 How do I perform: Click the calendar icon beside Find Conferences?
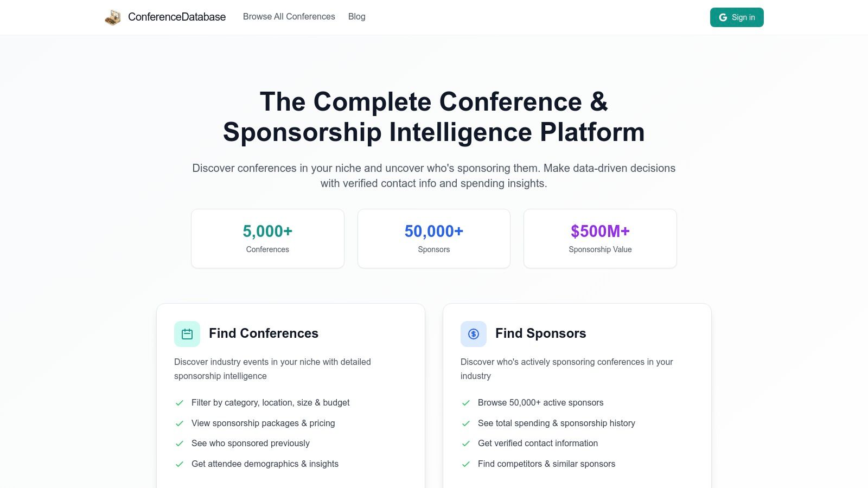187,334
